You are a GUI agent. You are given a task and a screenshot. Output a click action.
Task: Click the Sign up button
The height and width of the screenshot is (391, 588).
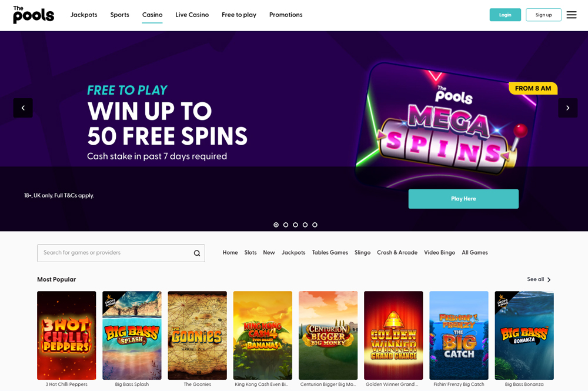(543, 15)
